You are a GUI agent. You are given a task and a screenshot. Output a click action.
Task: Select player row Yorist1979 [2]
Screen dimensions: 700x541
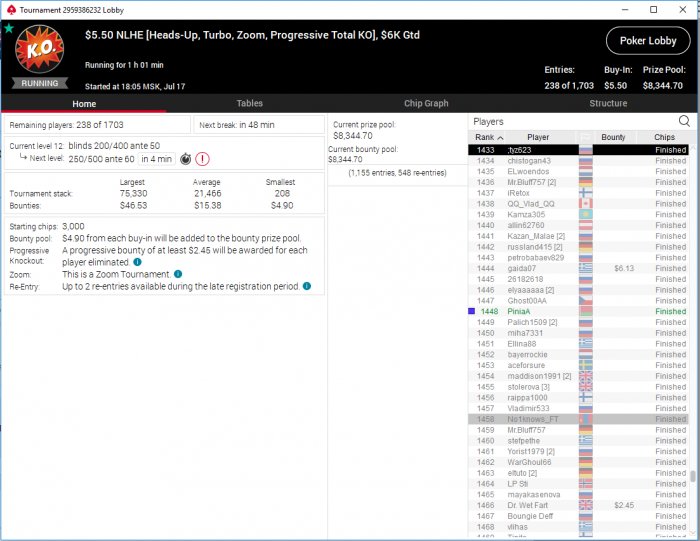coord(578,451)
